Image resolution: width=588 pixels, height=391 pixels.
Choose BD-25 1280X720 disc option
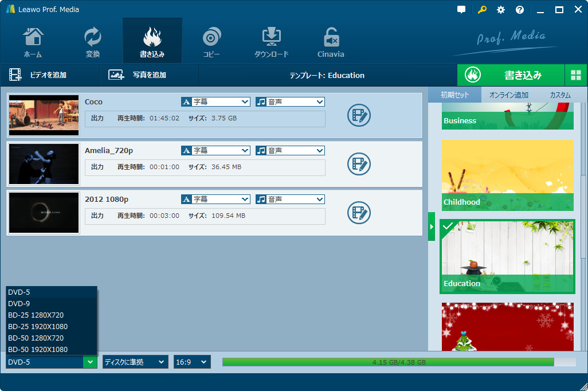coord(52,315)
